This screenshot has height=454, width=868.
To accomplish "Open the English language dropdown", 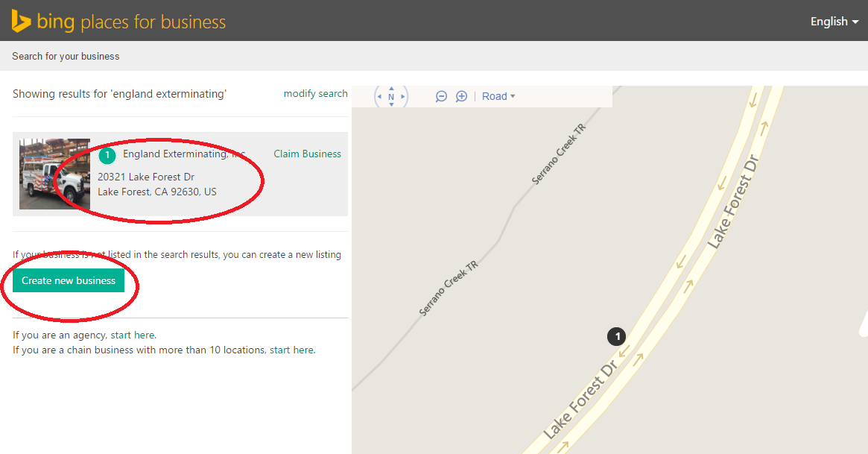I will tap(834, 22).
